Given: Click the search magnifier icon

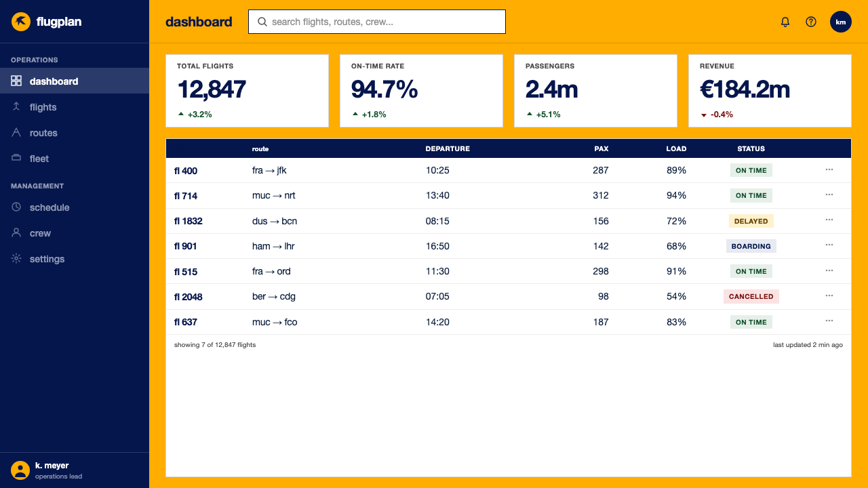Looking at the screenshot, I should [x=262, y=22].
